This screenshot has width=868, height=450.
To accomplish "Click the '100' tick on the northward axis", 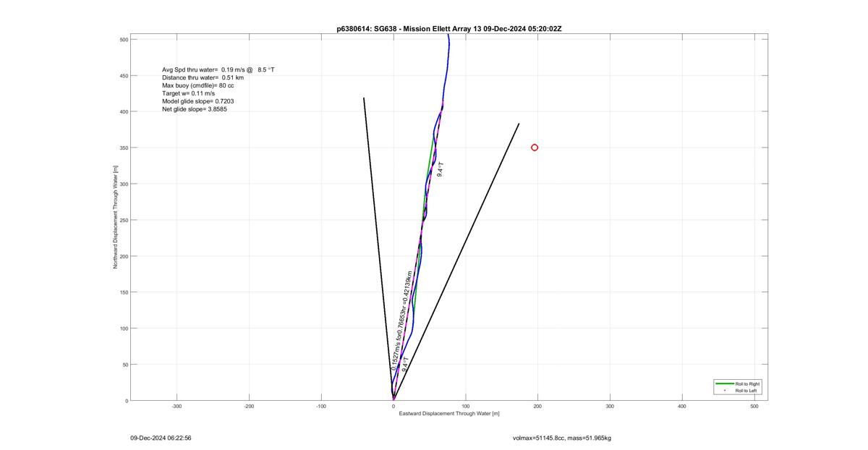I will [x=124, y=328].
